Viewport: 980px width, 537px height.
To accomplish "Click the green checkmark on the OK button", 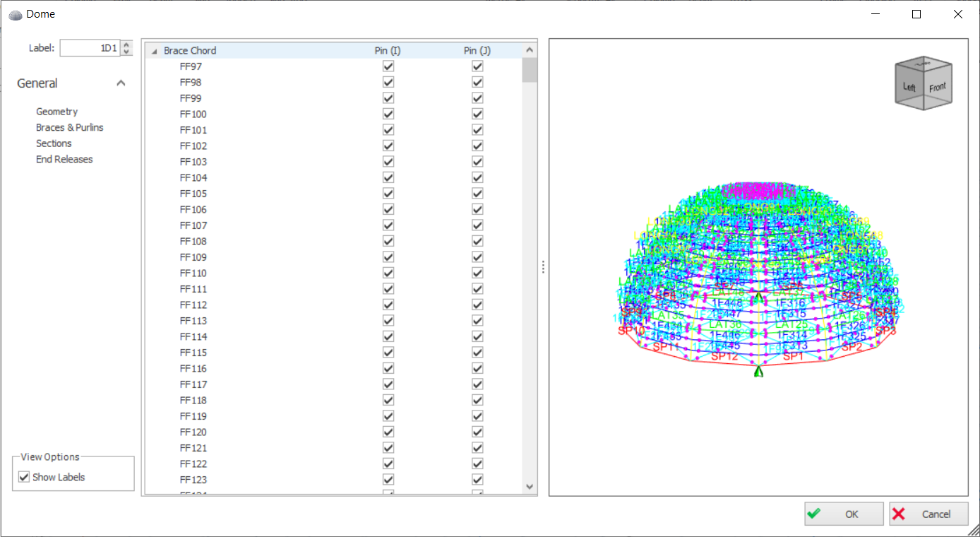I will pyautogui.click(x=814, y=514).
